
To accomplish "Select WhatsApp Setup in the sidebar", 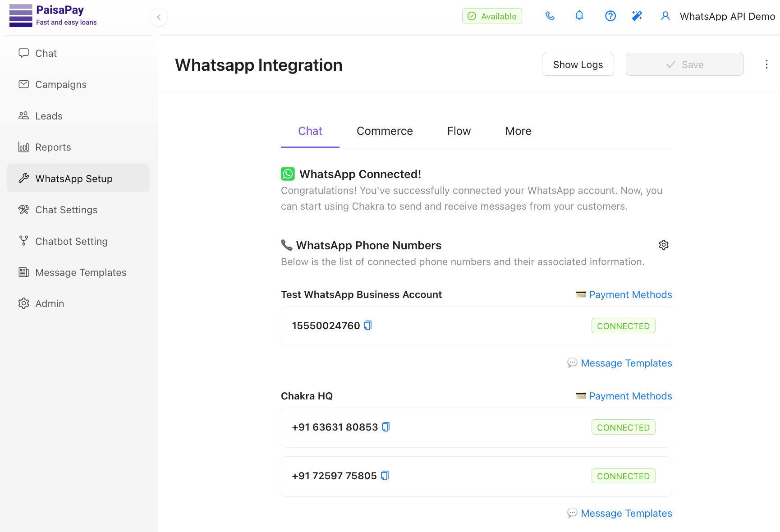I will pos(78,179).
